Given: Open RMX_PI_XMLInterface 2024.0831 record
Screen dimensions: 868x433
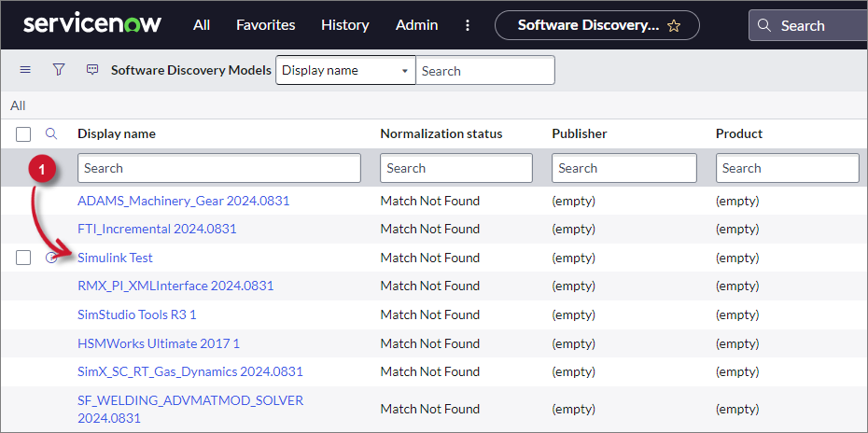Looking at the screenshot, I should 175,286.
